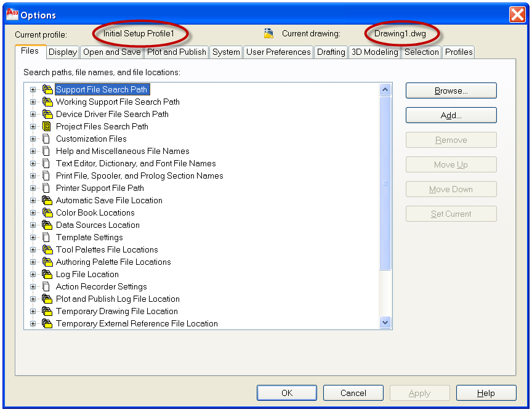
Task: Click the folder icon next to Color Book Locations
Action: (x=47, y=213)
